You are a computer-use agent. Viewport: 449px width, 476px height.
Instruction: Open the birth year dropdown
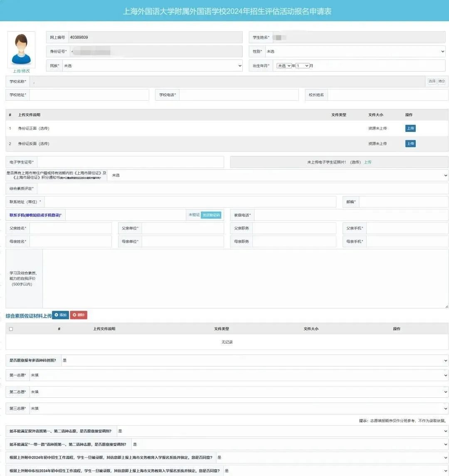pos(284,66)
